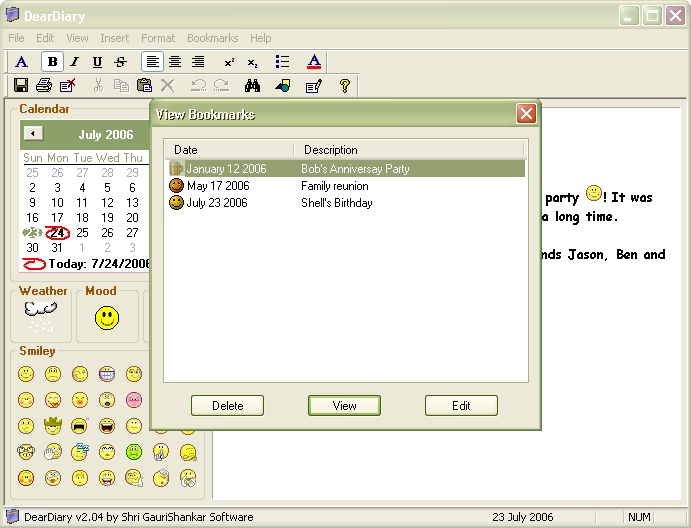Open help with the question mark icon
Viewport: 691px width, 528px height.
point(345,85)
